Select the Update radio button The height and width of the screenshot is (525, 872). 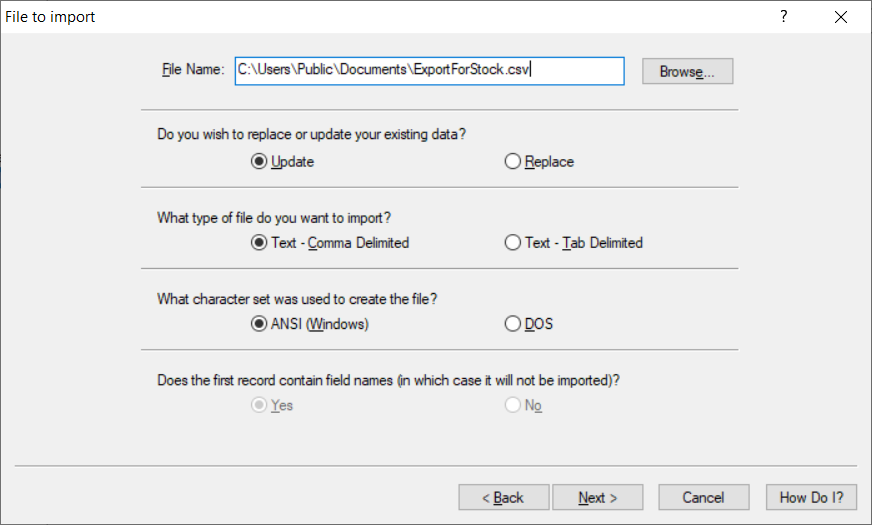(x=259, y=161)
